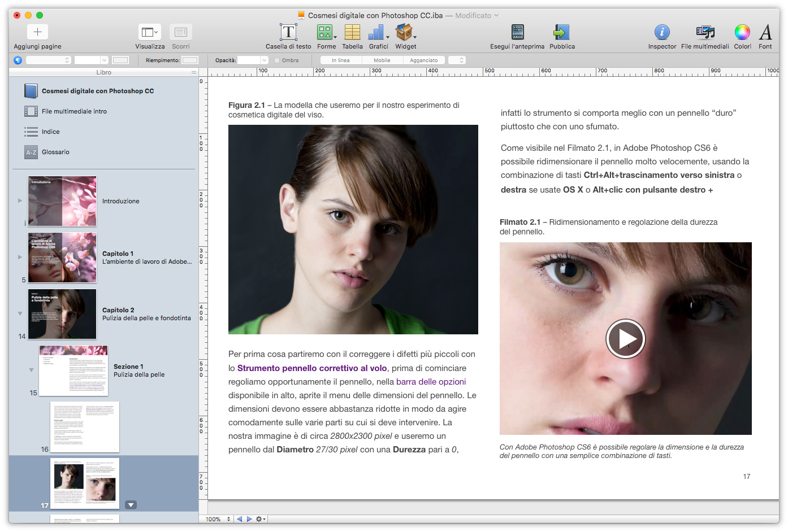788x532 pixels.
Task: Click the Riempimento fill color well
Action: [190, 60]
